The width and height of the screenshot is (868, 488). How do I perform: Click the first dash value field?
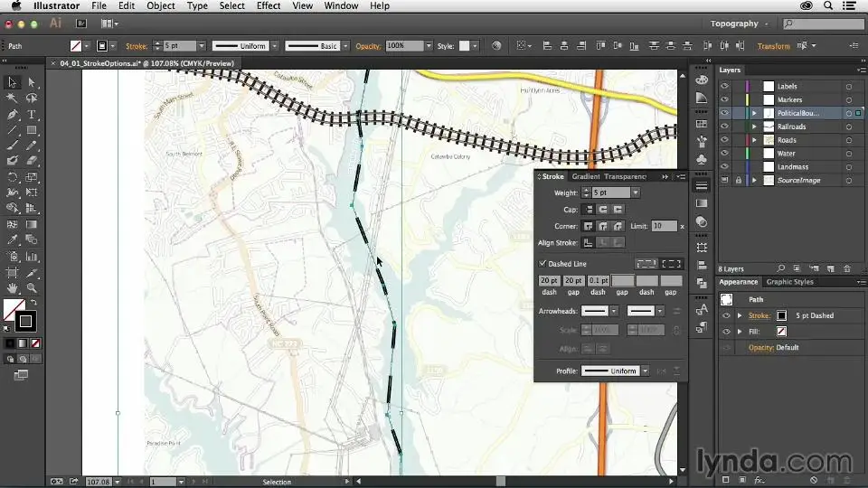(x=549, y=281)
